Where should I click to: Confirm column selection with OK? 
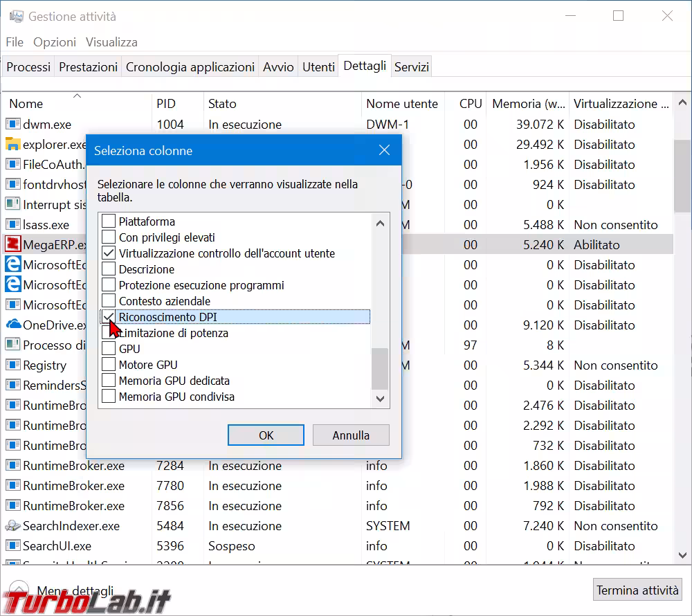(266, 435)
